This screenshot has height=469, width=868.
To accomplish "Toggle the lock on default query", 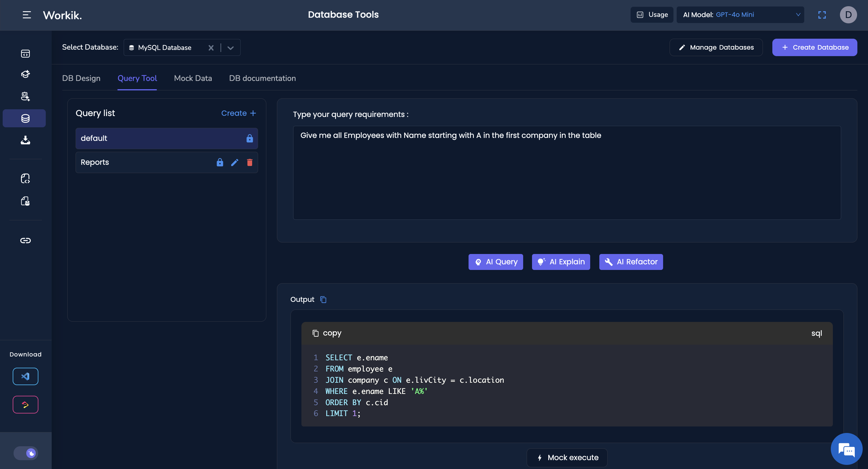I will pos(250,138).
